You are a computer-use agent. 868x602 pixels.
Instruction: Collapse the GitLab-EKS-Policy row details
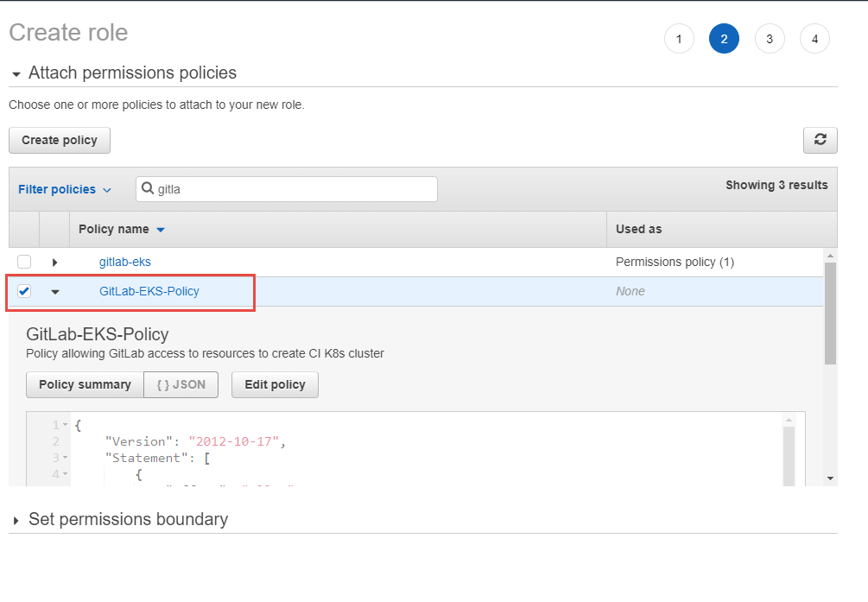coord(54,292)
